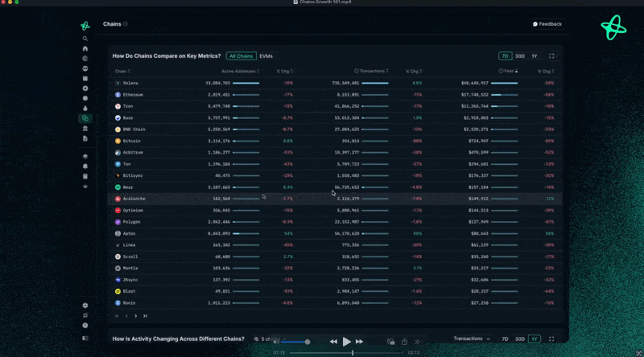This screenshot has width=644, height=357.
Task: Open the flame icon in the sidebar
Action: coord(85,109)
